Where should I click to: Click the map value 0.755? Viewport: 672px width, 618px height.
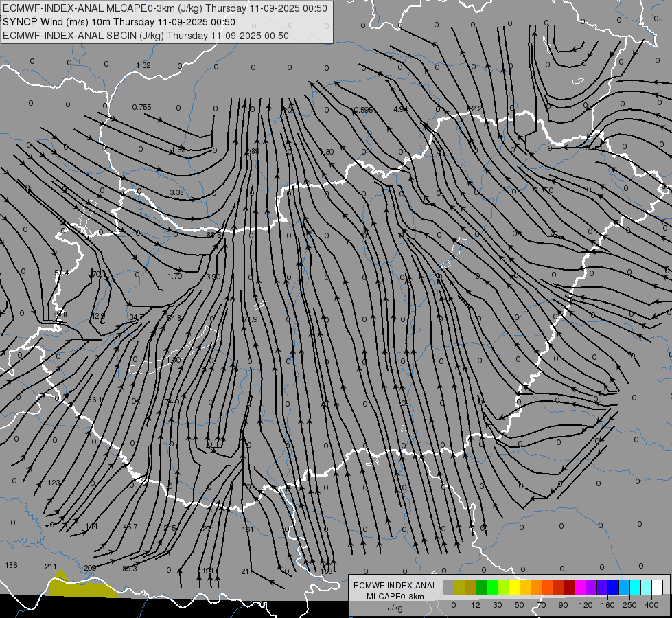pos(141,107)
